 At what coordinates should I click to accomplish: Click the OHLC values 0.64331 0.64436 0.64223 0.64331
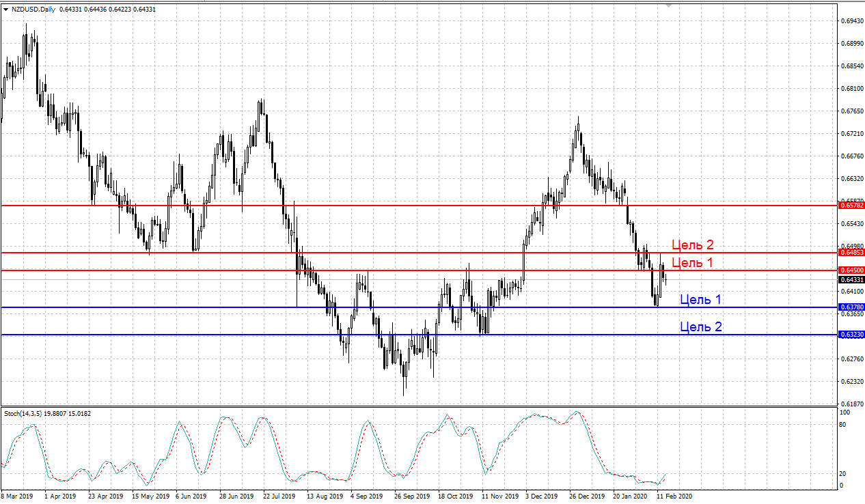pyautogui.click(x=108, y=10)
